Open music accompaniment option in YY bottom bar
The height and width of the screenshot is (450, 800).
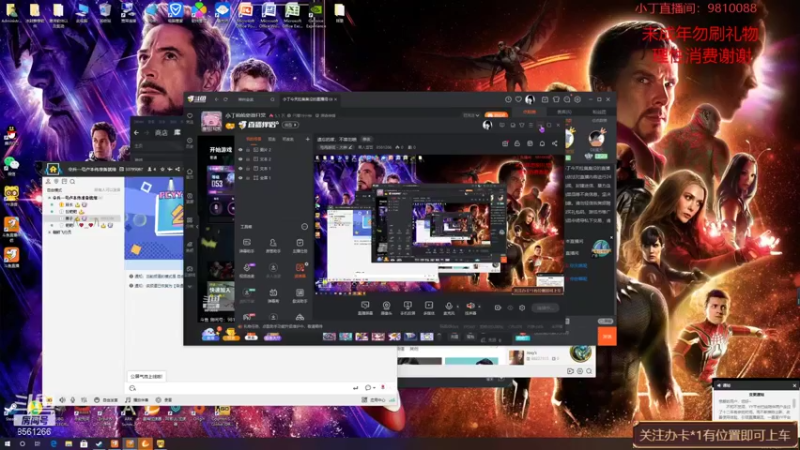137,400
